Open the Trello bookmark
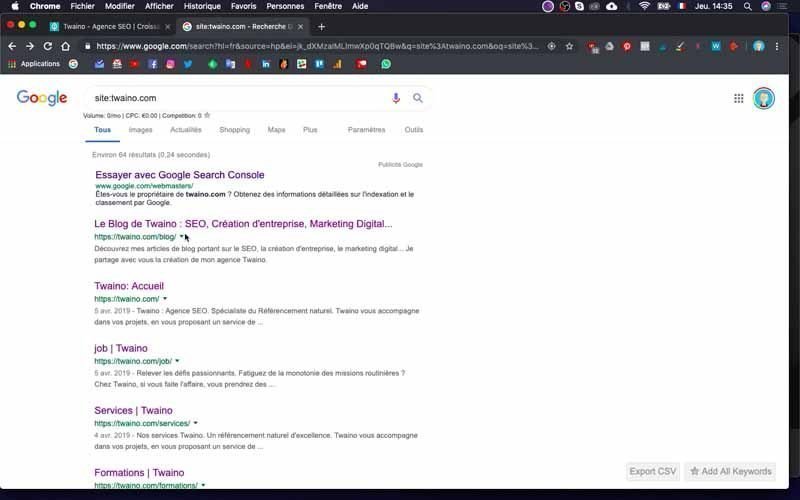This screenshot has height=500, width=800. click(319, 64)
